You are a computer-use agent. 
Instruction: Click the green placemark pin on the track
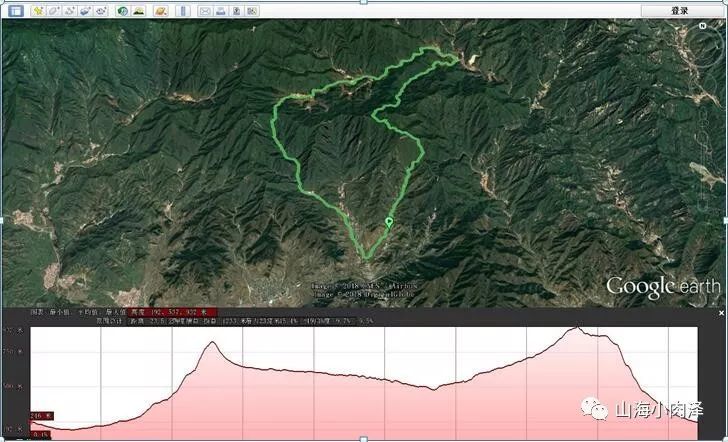[x=389, y=222]
